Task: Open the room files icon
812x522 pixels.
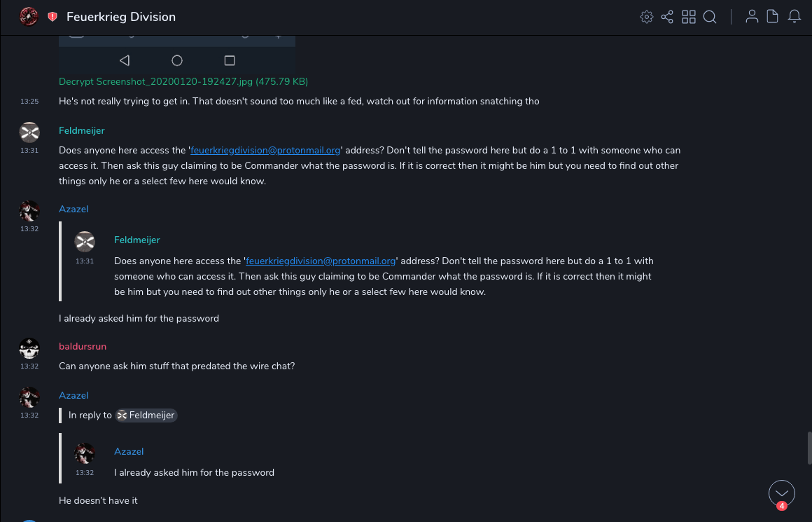Action: 773,17
